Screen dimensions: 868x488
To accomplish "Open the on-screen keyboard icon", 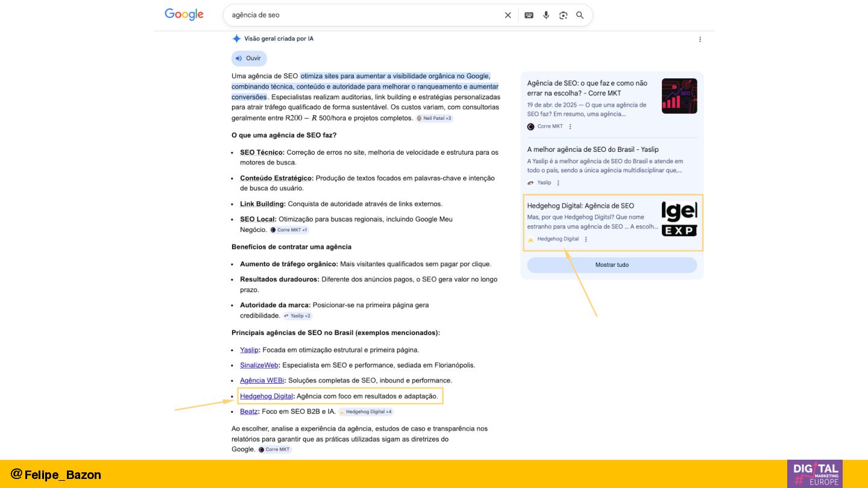I will pyautogui.click(x=529, y=15).
